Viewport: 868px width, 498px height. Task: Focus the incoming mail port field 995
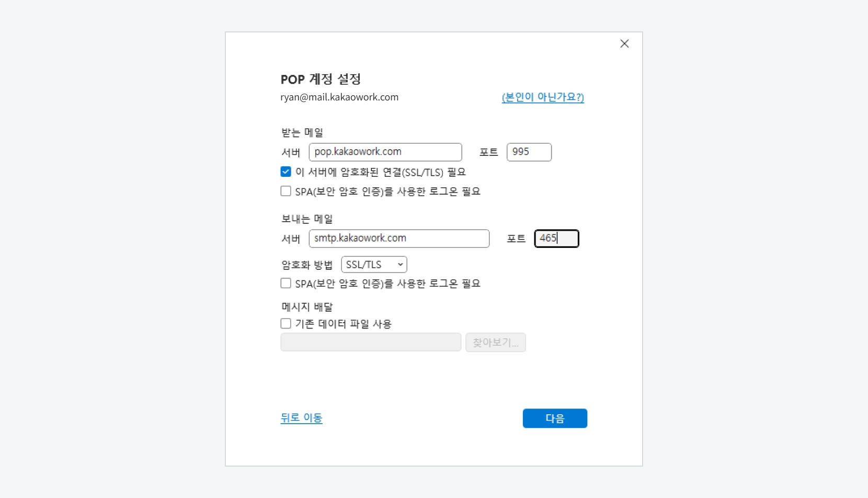tap(529, 152)
